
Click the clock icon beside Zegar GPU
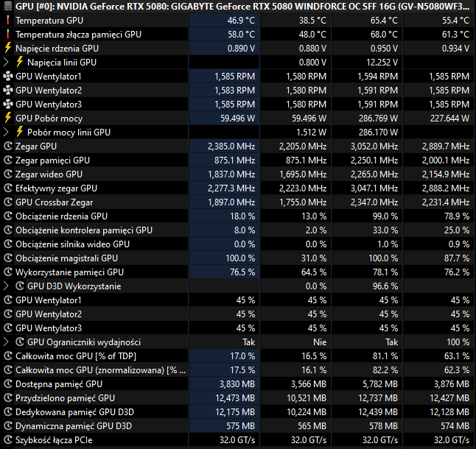click(x=8, y=146)
